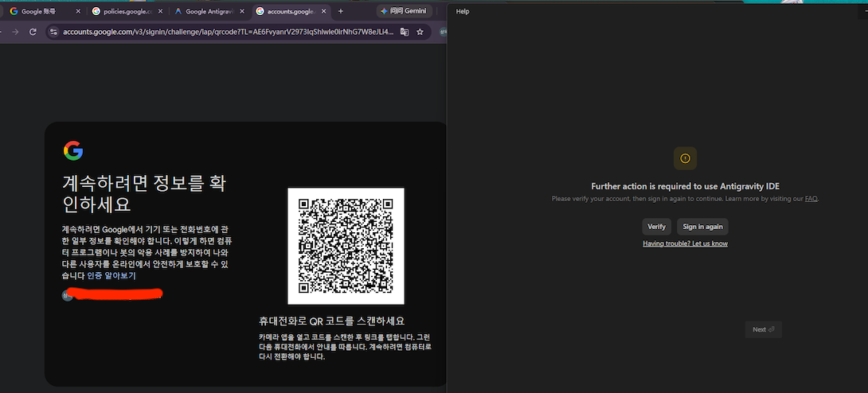The width and height of the screenshot is (868, 393).
Task: Click the Verify button in Antigravity
Action: click(656, 227)
